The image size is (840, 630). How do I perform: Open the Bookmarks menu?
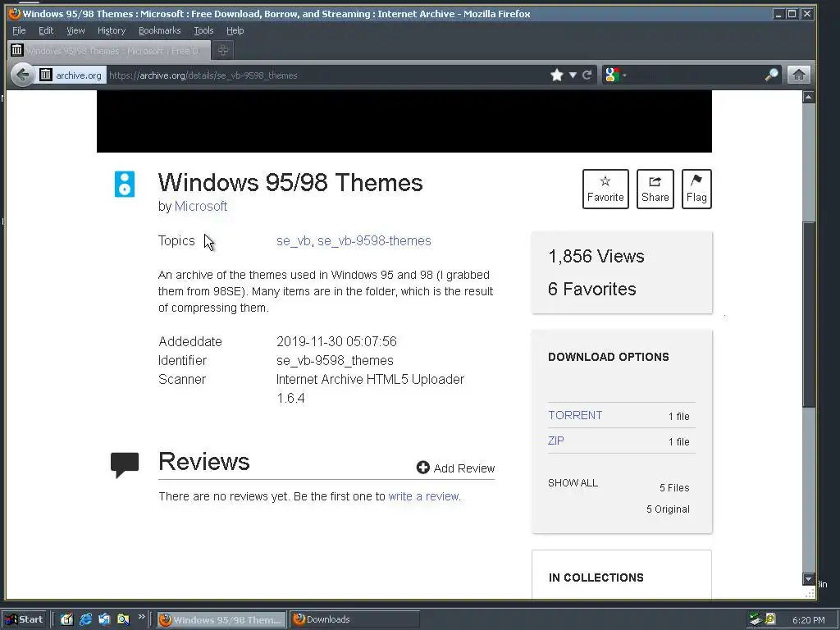click(160, 30)
